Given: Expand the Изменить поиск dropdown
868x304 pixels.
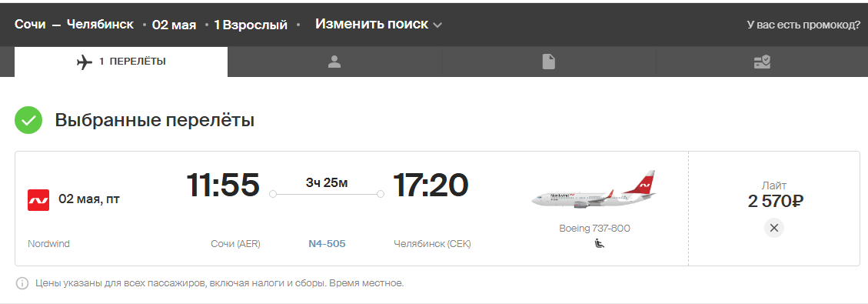Looking at the screenshot, I should coord(378,25).
